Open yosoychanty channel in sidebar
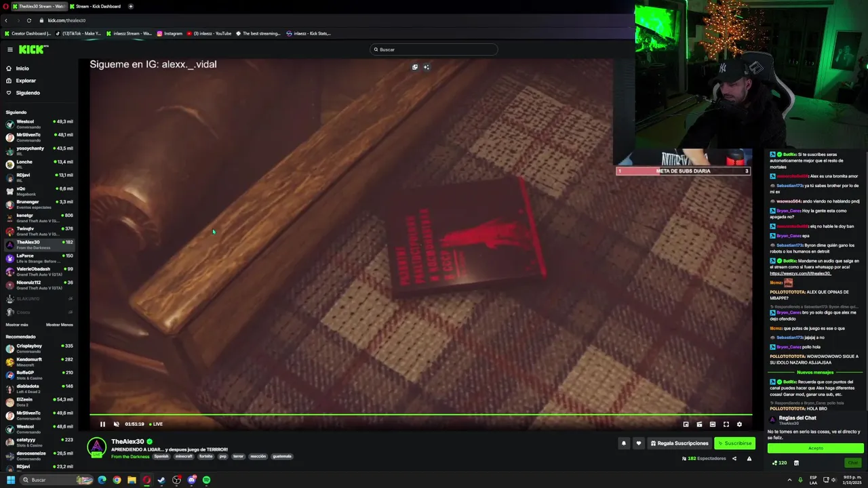This screenshot has height=488, width=868. coord(39,150)
